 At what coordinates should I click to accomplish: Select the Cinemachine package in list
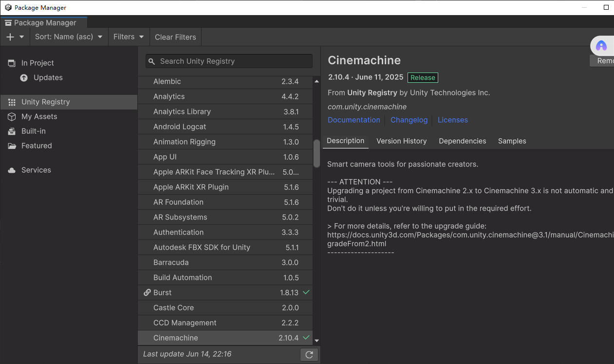click(x=225, y=338)
